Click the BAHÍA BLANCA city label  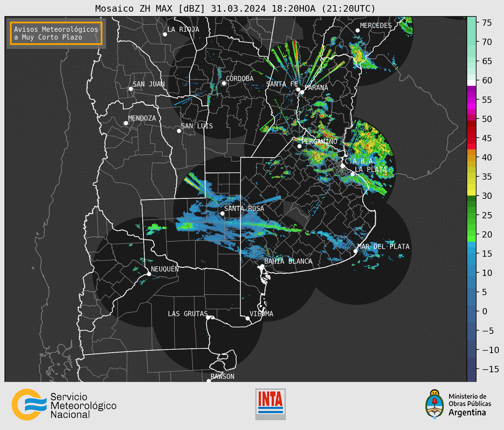click(288, 262)
